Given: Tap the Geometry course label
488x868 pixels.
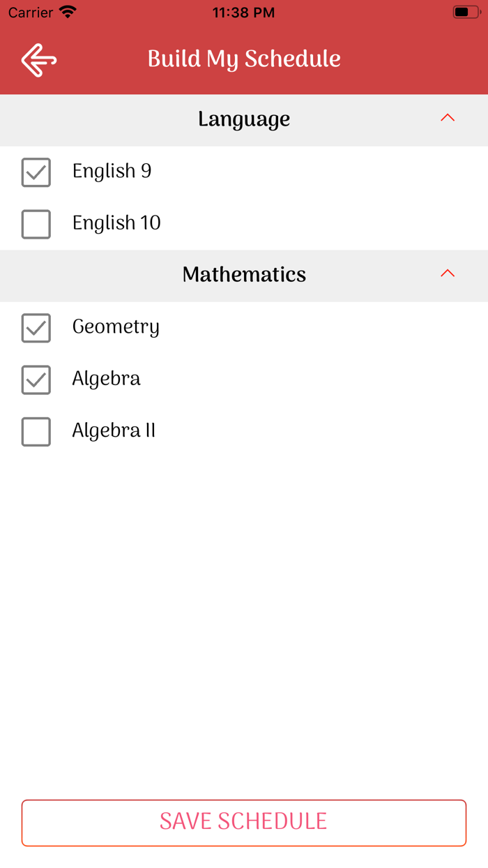Looking at the screenshot, I should click(x=116, y=327).
